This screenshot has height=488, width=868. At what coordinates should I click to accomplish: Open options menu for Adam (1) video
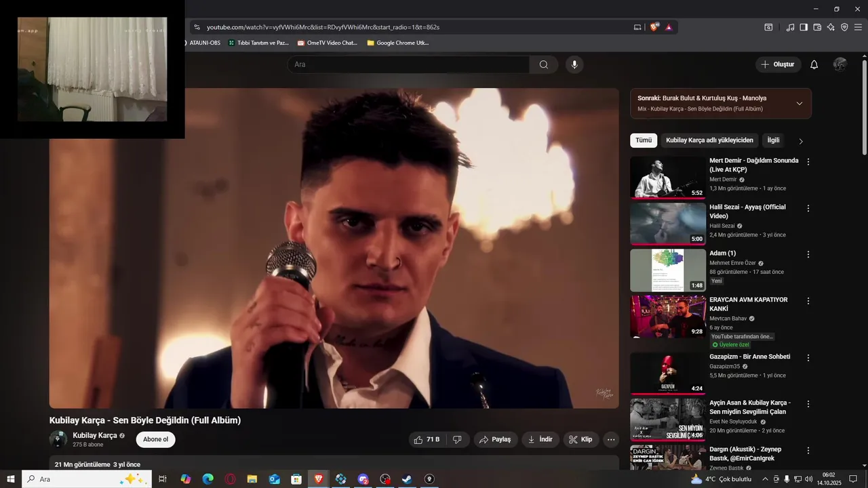808,254
